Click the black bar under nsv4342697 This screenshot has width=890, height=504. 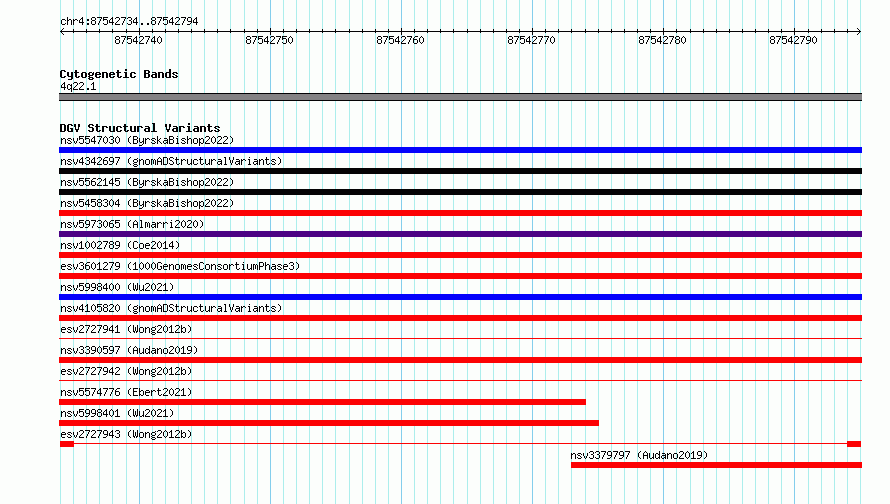[460, 171]
